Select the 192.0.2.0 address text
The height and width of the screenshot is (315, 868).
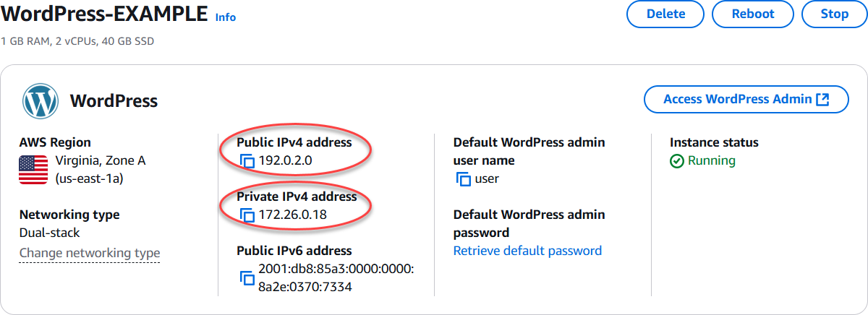285,161
